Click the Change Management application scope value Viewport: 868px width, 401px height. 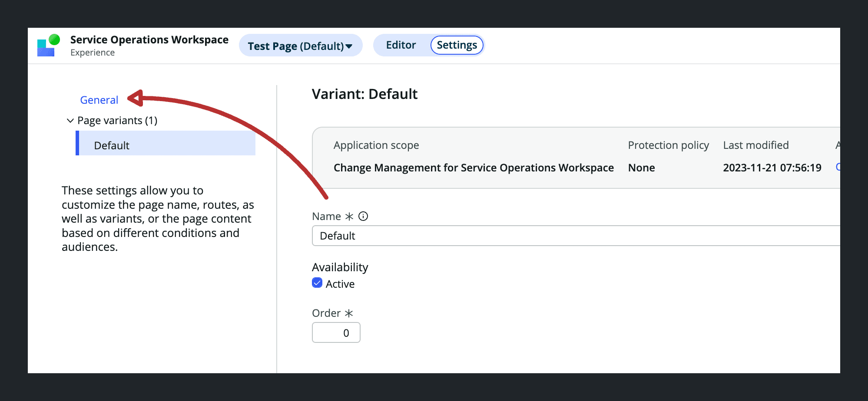(x=474, y=168)
